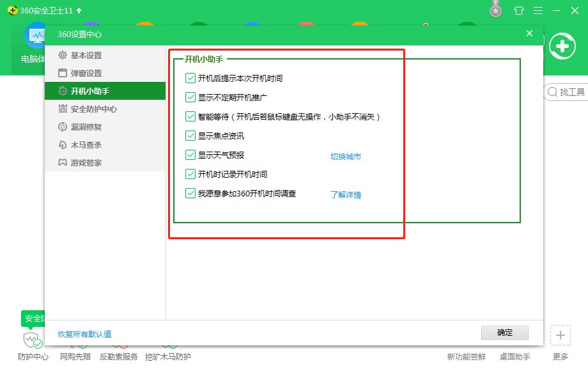The height and width of the screenshot is (371, 588).
Task: Switch to 基本设置 settings section
Action: [x=85, y=56]
